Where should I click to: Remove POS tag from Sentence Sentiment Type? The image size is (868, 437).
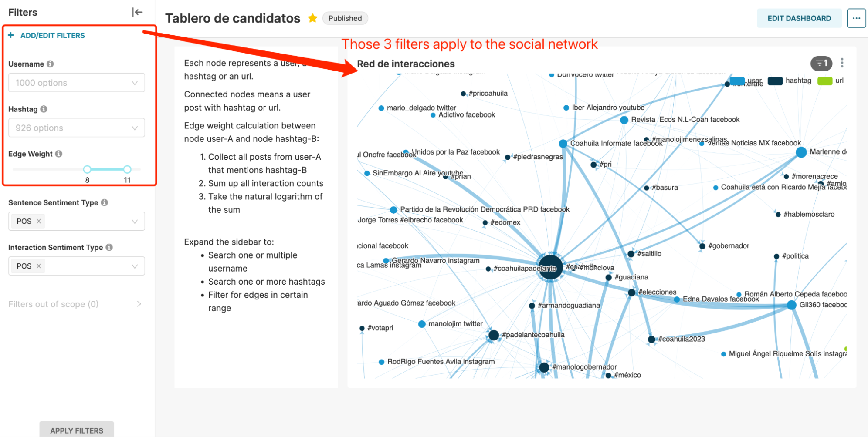click(39, 221)
